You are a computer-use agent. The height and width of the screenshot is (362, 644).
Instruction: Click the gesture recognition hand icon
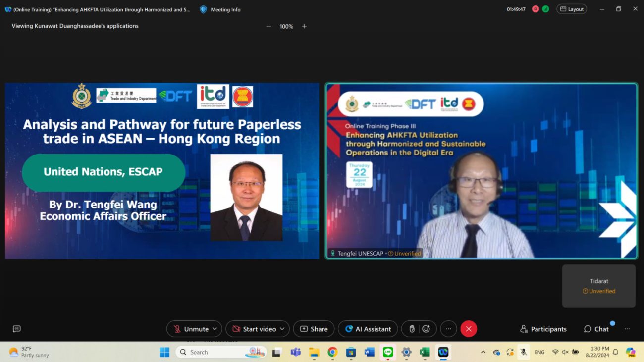point(412,329)
